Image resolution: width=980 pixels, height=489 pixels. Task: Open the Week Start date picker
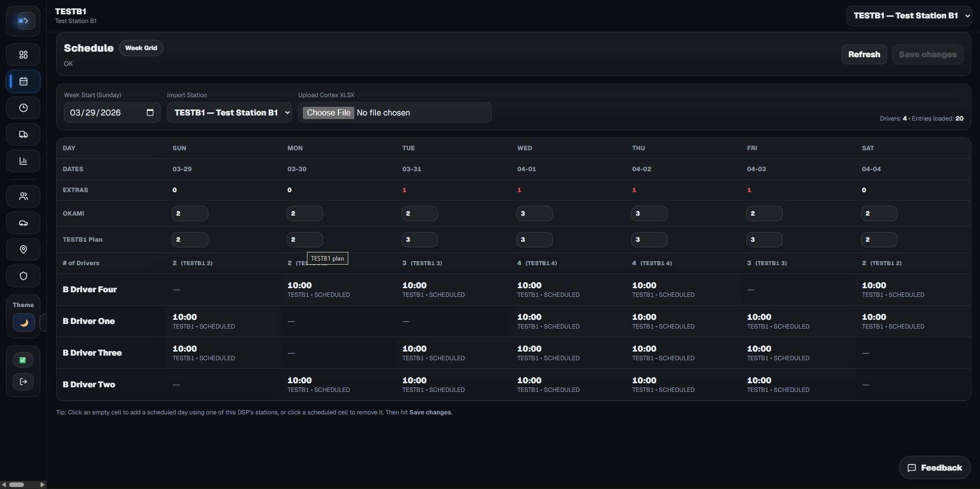point(150,112)
